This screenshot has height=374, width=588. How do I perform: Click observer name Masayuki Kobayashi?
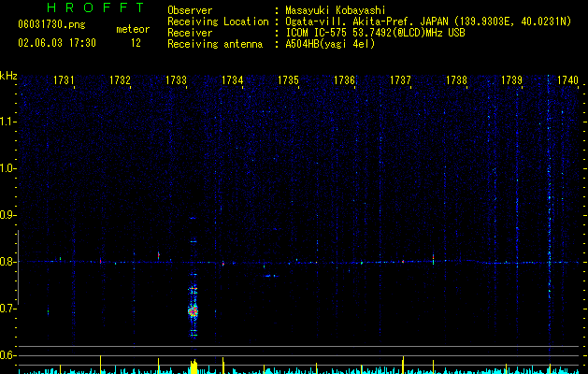point(336,10)
